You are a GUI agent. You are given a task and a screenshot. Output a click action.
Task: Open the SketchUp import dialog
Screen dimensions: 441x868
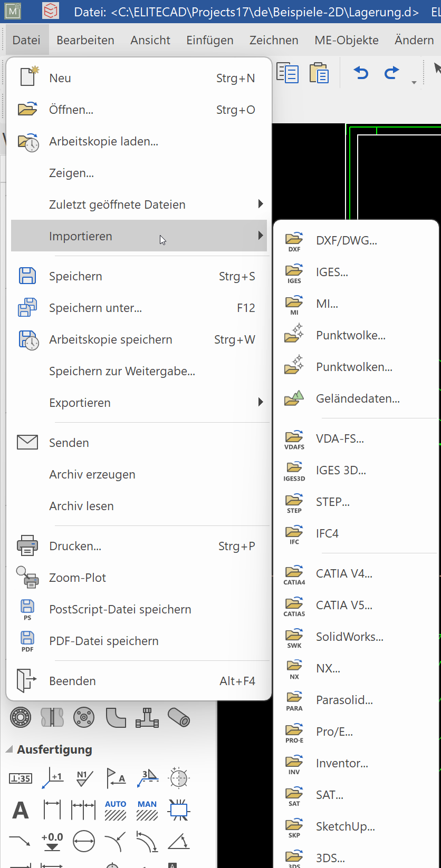coord(346,826)
